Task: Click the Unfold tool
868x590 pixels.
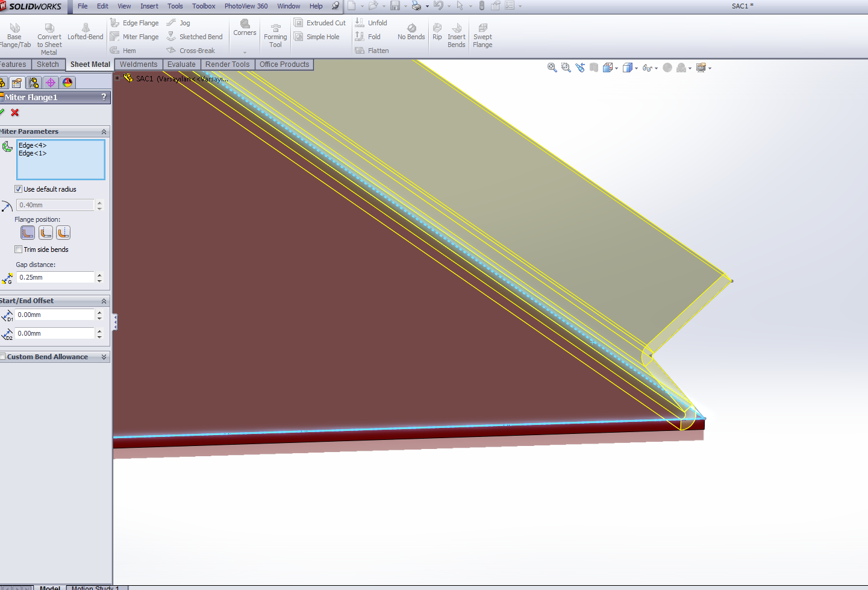Action: click(371, 23)
